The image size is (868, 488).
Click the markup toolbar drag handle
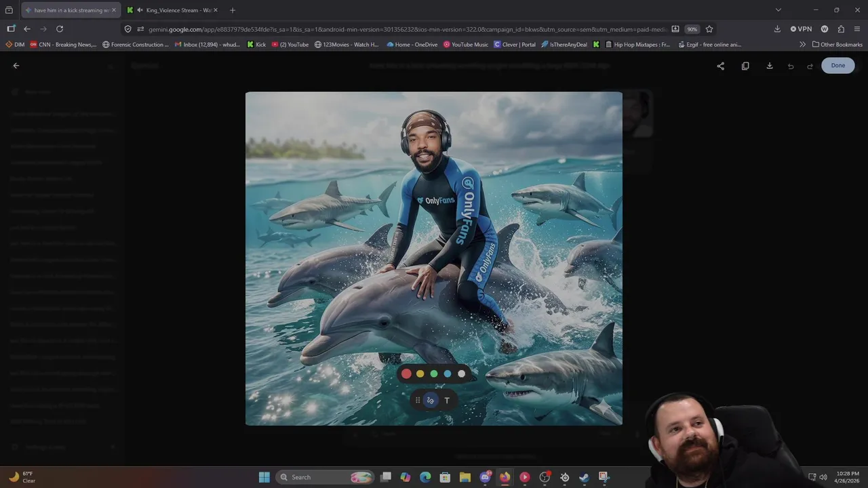(418, 401)
